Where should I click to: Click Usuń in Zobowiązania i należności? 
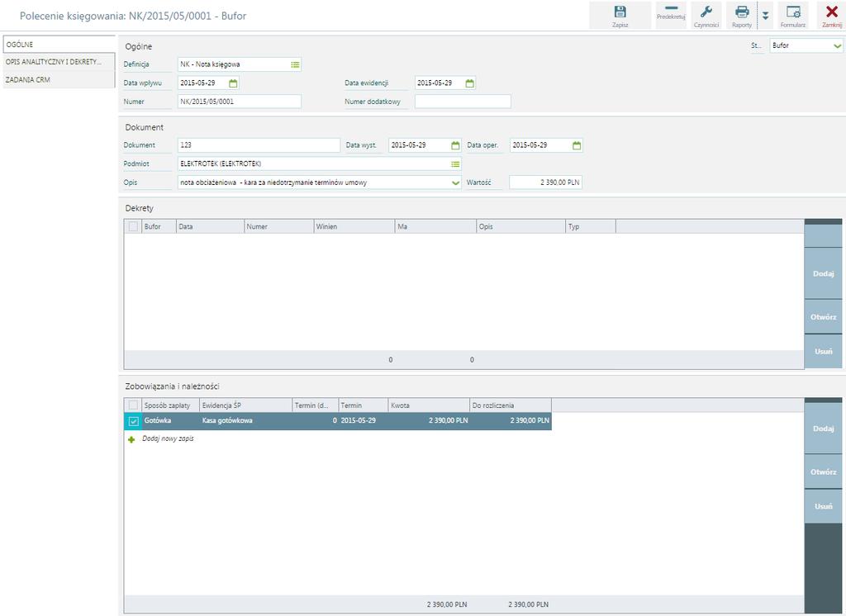click(824, 506)
